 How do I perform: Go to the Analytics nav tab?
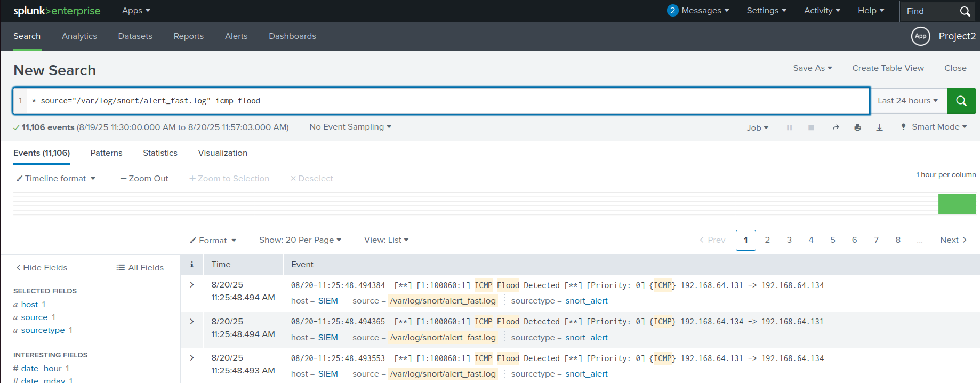(79, 36)
